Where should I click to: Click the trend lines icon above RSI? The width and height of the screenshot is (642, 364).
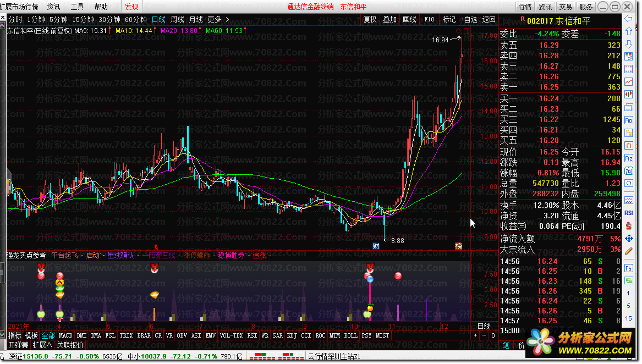(628, 200)
